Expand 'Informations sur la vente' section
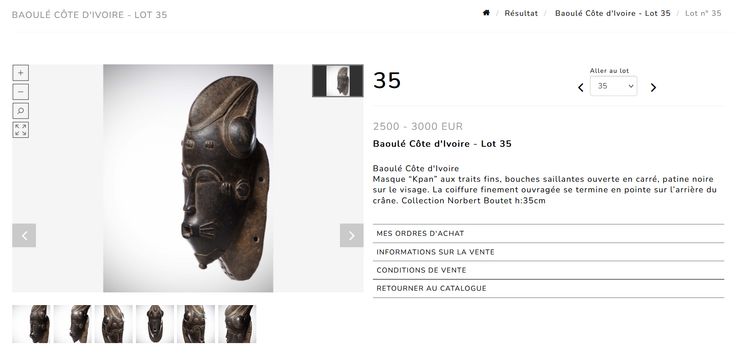 click(x=548, y=252)
